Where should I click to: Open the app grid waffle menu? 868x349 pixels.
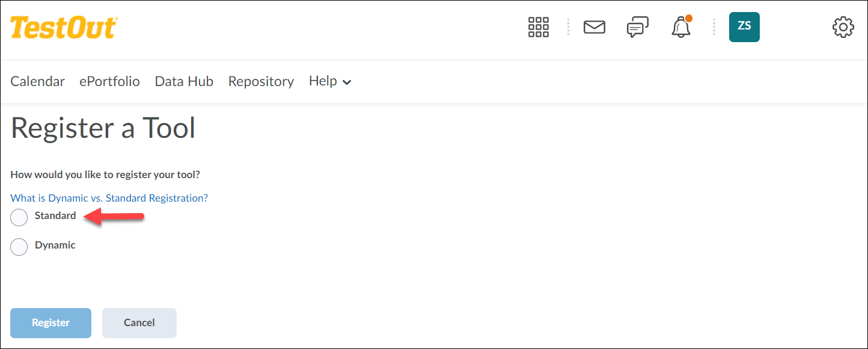(538, 27)
